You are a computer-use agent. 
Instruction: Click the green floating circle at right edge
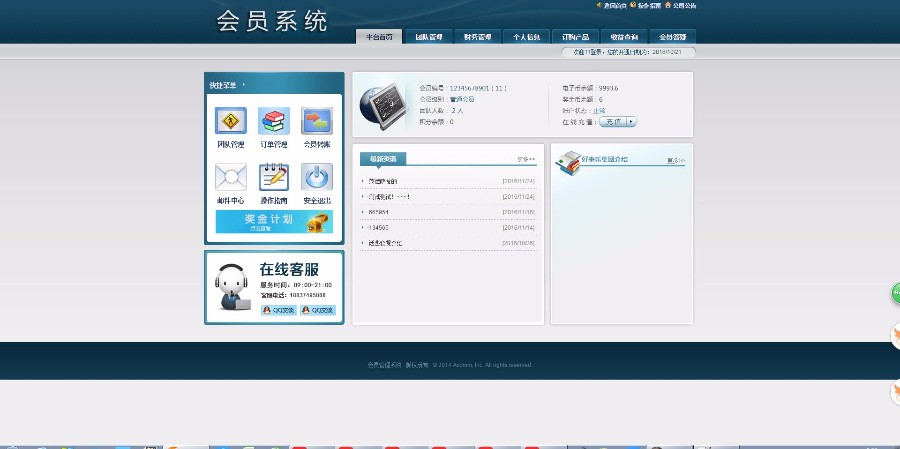(895, 293)
